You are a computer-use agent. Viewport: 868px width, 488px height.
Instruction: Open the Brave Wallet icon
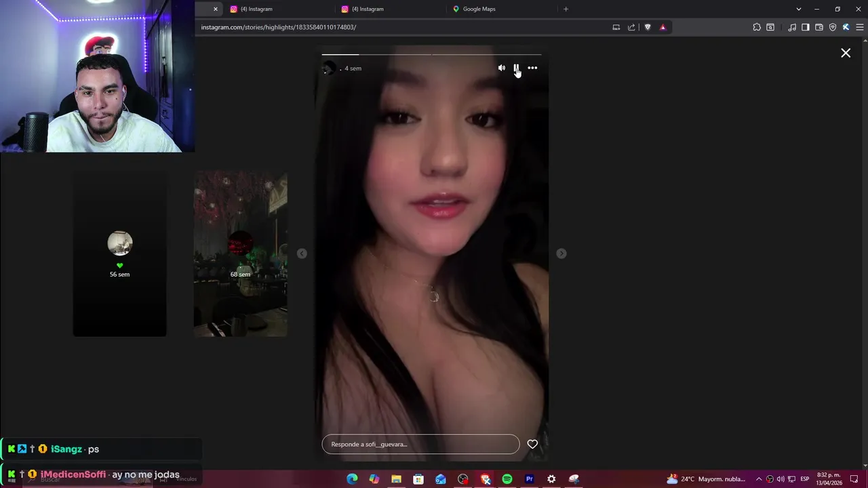(x=819, y=27)
